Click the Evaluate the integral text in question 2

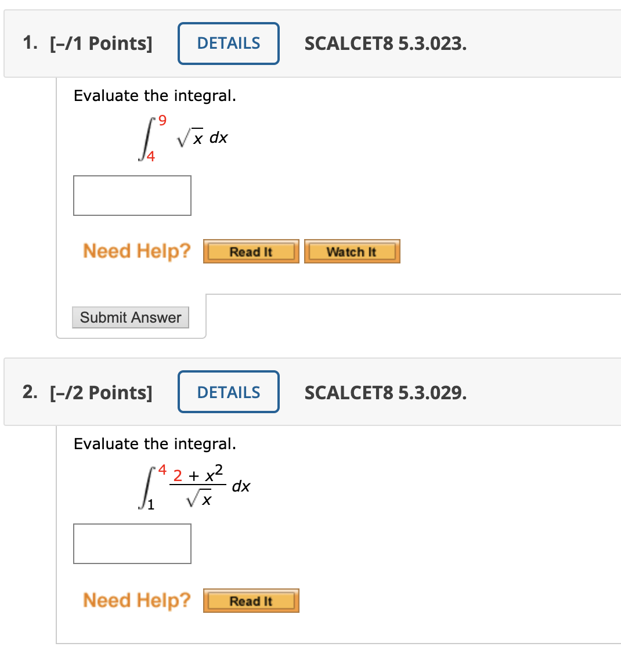155,443
